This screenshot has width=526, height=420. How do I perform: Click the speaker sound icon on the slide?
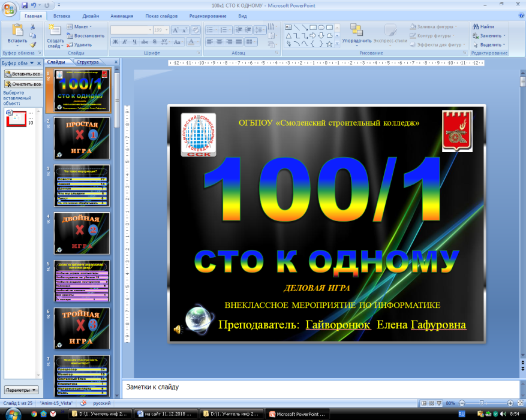click(178, 330)
